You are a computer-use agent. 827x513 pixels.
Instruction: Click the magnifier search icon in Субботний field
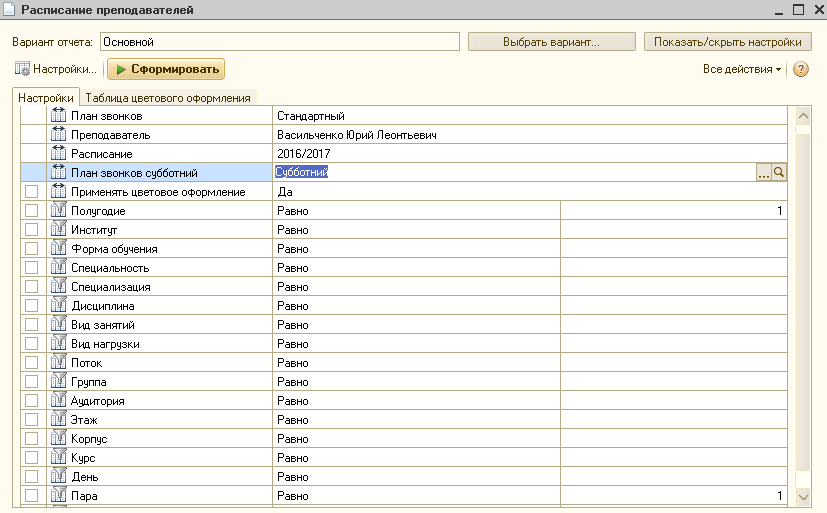point(779,172)
